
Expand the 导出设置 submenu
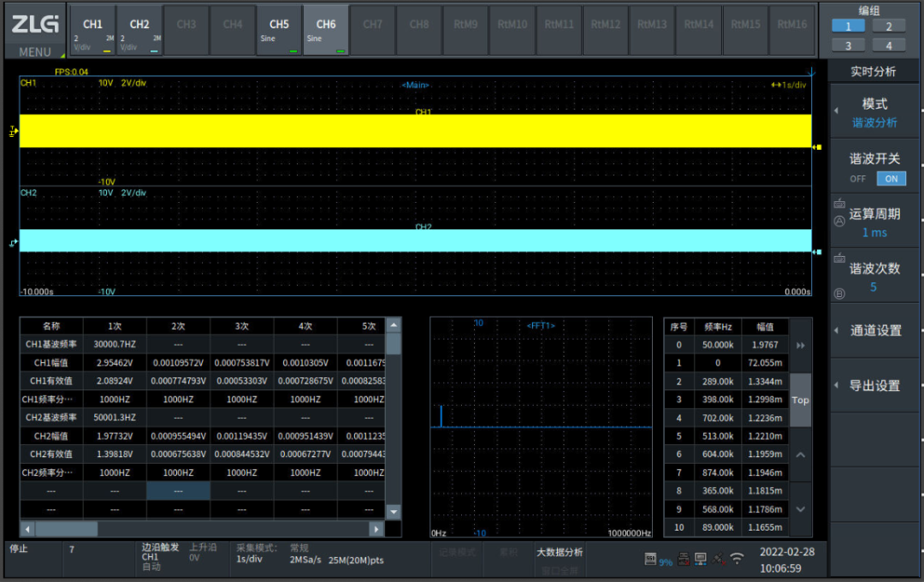(x=875, y=386)
